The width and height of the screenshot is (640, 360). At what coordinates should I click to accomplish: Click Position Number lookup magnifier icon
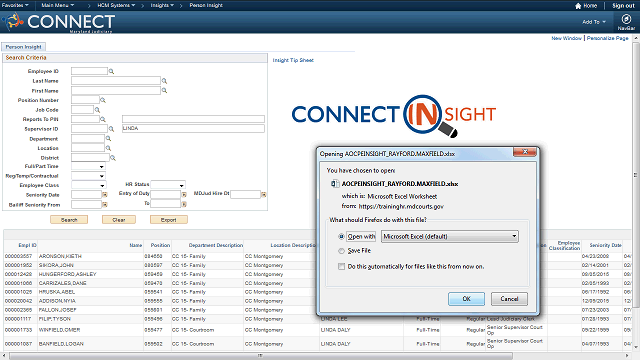[103, 100]
